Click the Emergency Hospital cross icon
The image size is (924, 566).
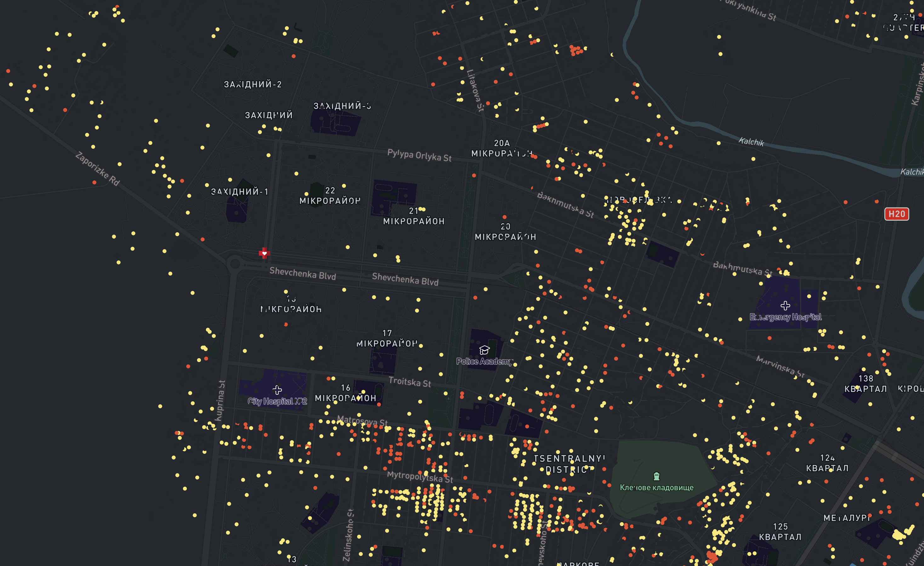(785, 306)
